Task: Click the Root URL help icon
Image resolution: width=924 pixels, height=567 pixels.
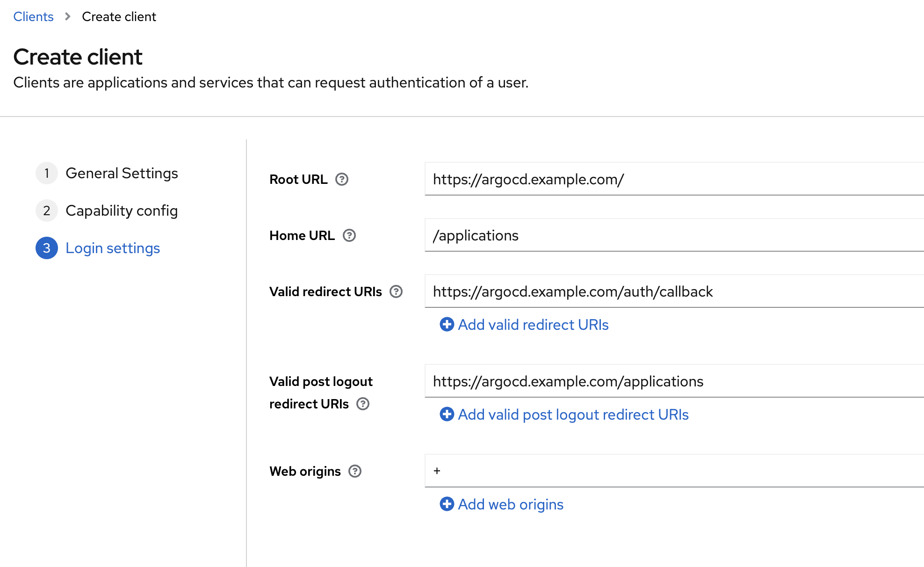Action: coord(342,179)
